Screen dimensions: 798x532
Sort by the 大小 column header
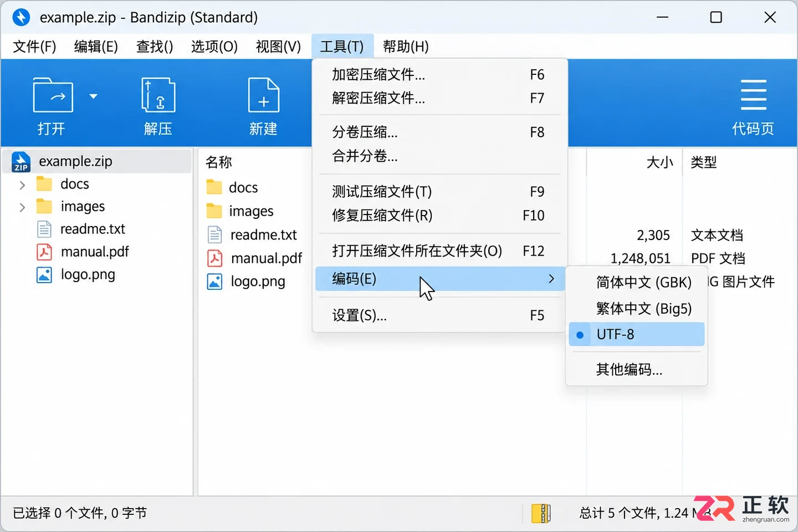pyautogui.click(x=659, y=162)
